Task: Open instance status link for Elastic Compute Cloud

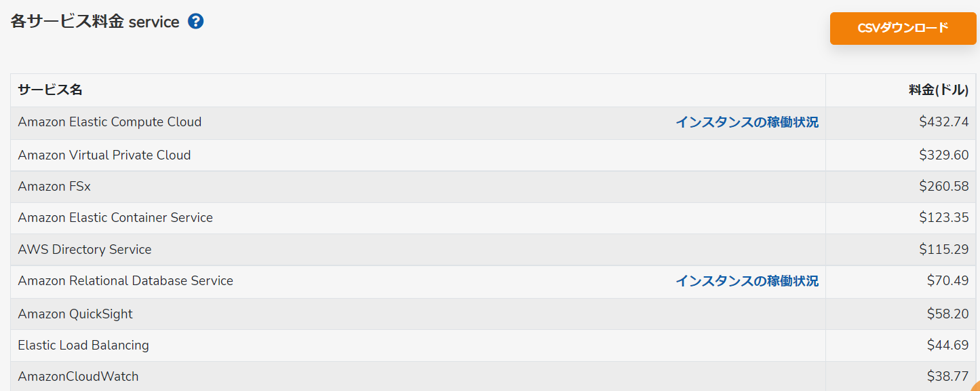Action: point(747,122)
